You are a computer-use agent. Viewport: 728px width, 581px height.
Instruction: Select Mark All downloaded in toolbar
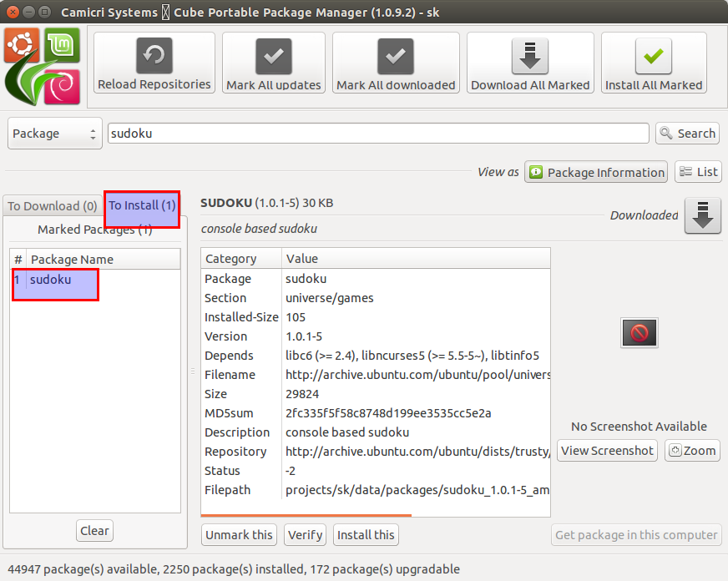(x=396, y=63)
